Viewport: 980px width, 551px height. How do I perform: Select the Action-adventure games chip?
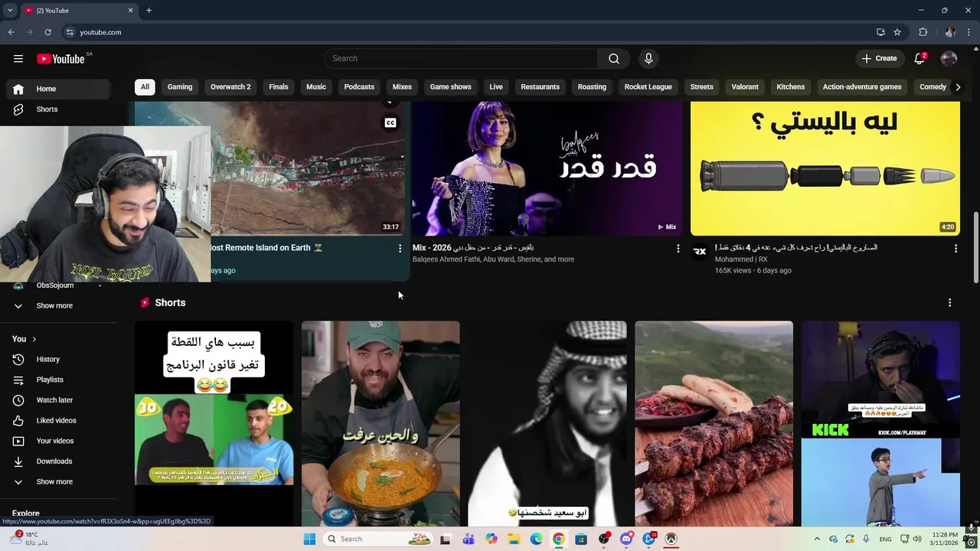(x=862, y=87)
